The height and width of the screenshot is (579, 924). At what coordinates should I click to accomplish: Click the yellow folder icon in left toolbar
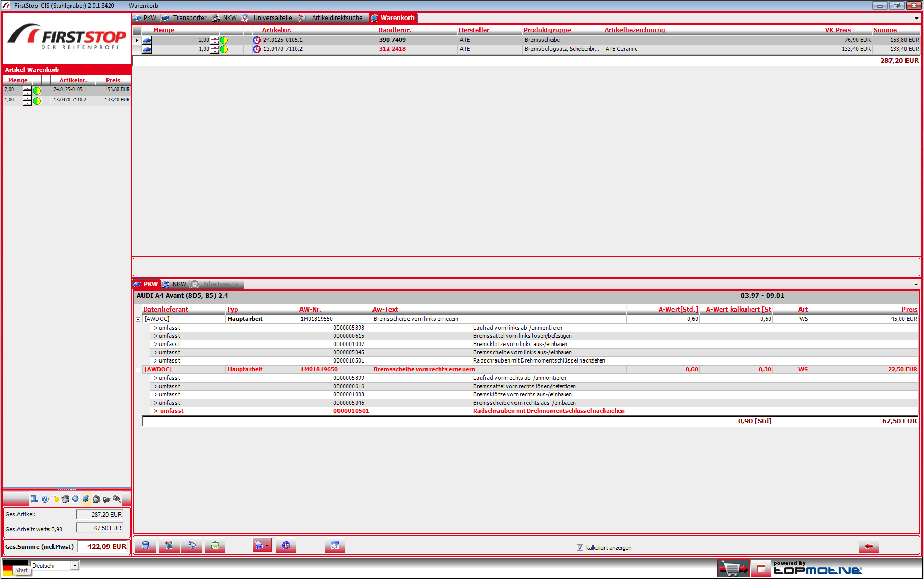[x=56, y=499]
